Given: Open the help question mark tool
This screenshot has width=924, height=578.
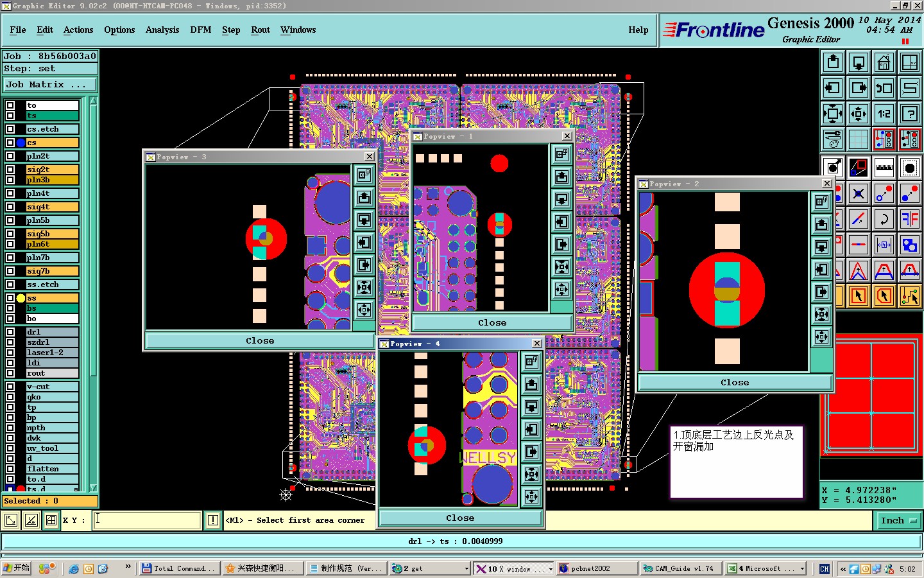Looking at the screenshot, I should pos(910,114).
